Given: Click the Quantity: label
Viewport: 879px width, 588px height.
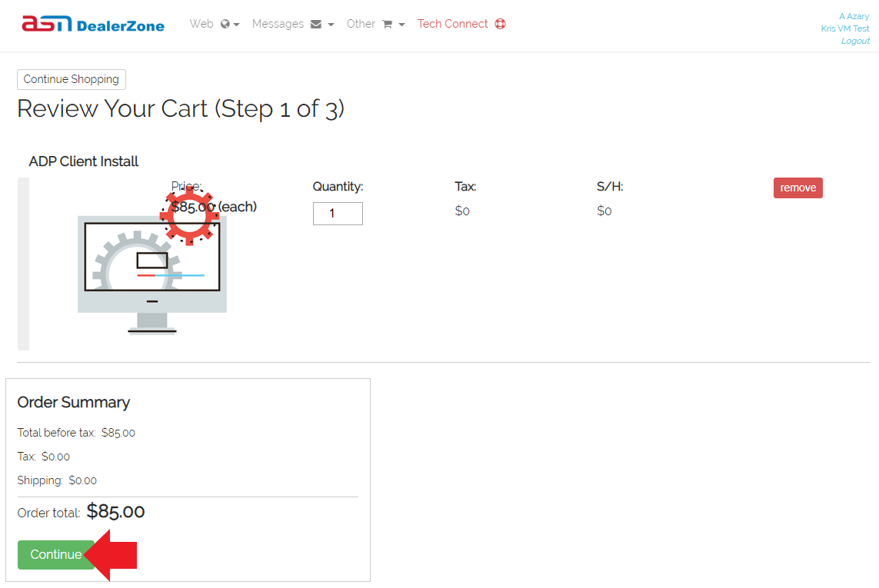Looking at the screenshot, I should [338, 187].
